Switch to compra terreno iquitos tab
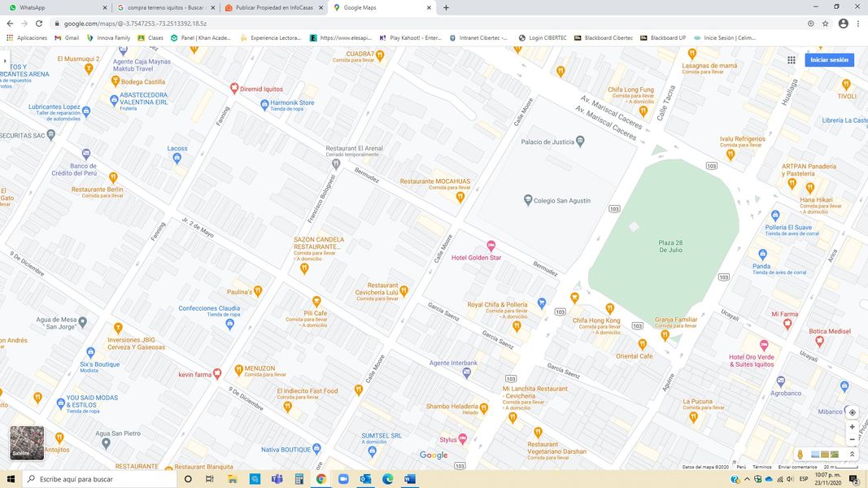 point(165,8)
